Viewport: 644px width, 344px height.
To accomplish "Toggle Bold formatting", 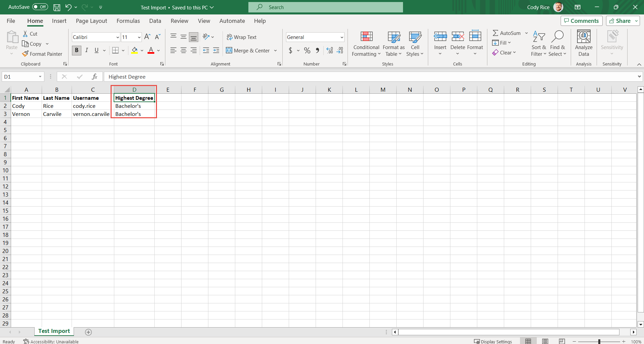I will (77, 50).
